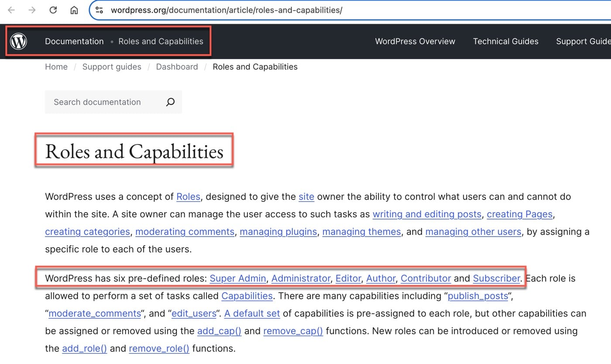Open managing themes link
The image size is (611, 364).
coord(361,232)
